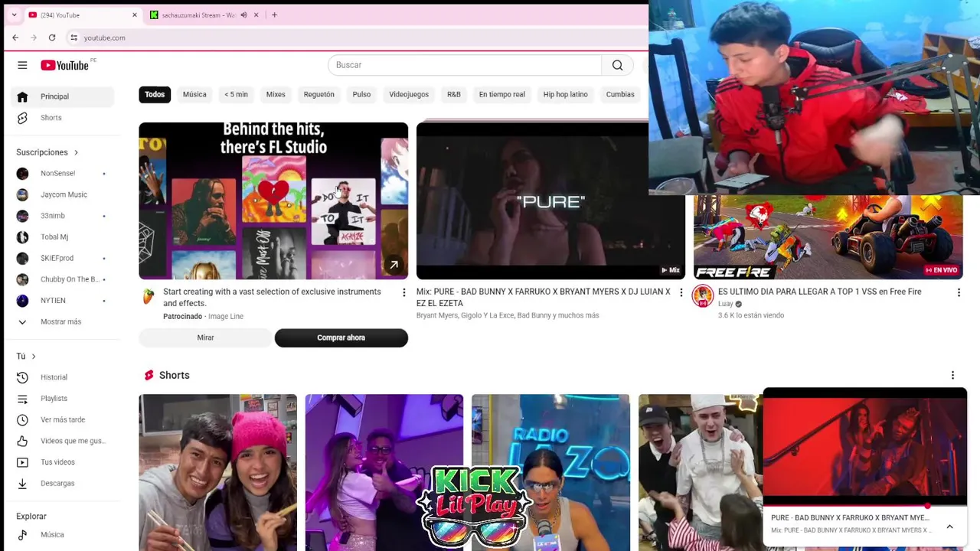
Task: Open a new browser tab
Action: tap(274, 15)
